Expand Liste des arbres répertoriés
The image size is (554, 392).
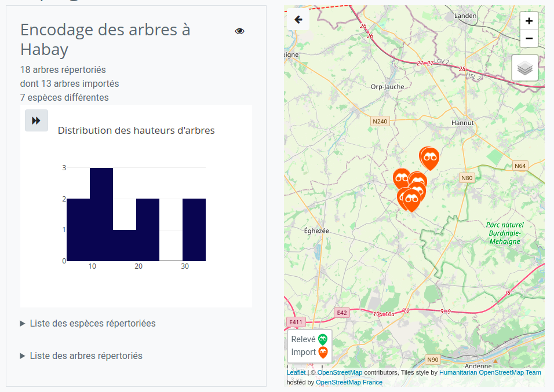point(81,356)
